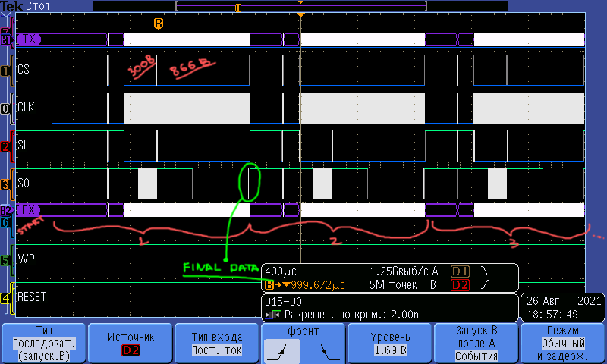The image size is (607, 364).
Task: Open the Фронт slope menu button
Action: (x=303, y=343)
